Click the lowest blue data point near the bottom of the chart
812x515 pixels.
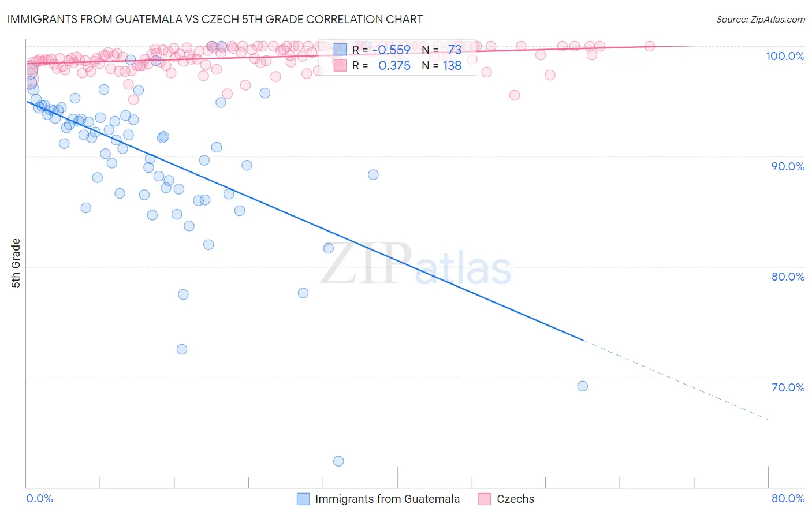pos(338,461)
